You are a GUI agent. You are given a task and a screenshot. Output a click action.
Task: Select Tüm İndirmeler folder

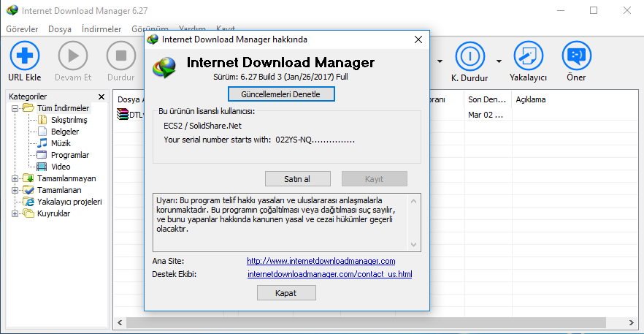pos(63,109)
